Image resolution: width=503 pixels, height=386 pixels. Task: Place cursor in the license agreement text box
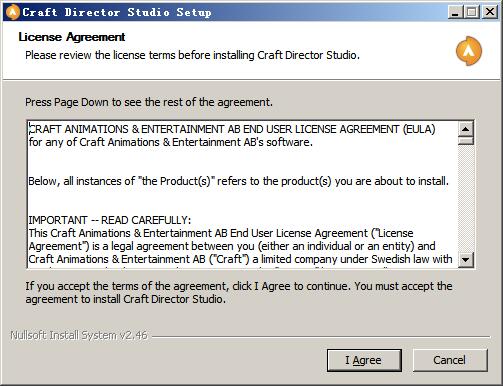(242, 194)
